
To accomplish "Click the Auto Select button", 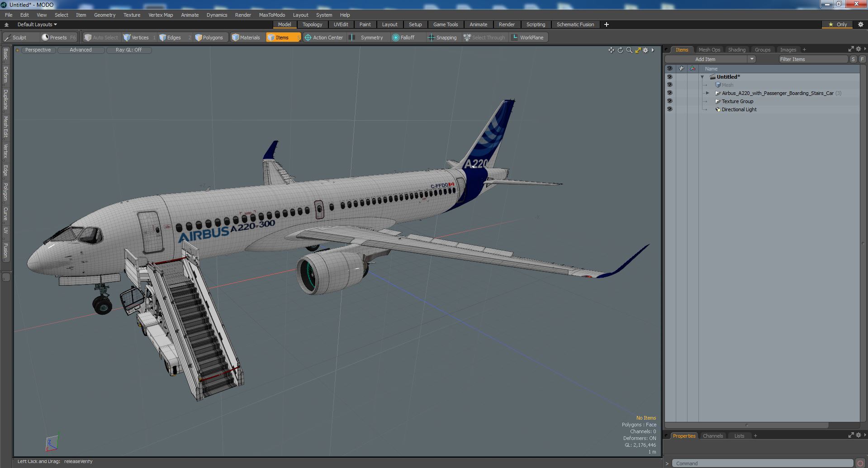I will [101, 38].
